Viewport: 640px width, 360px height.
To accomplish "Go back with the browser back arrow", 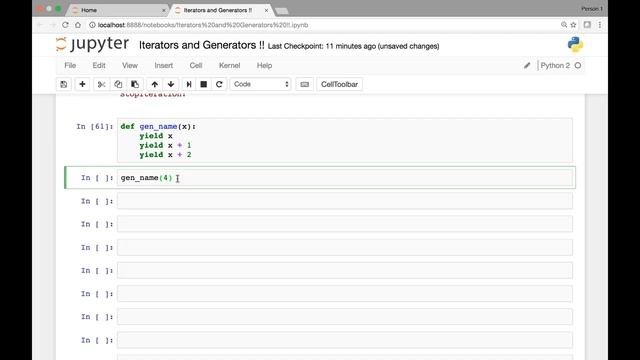I will [x=40, y=25].
